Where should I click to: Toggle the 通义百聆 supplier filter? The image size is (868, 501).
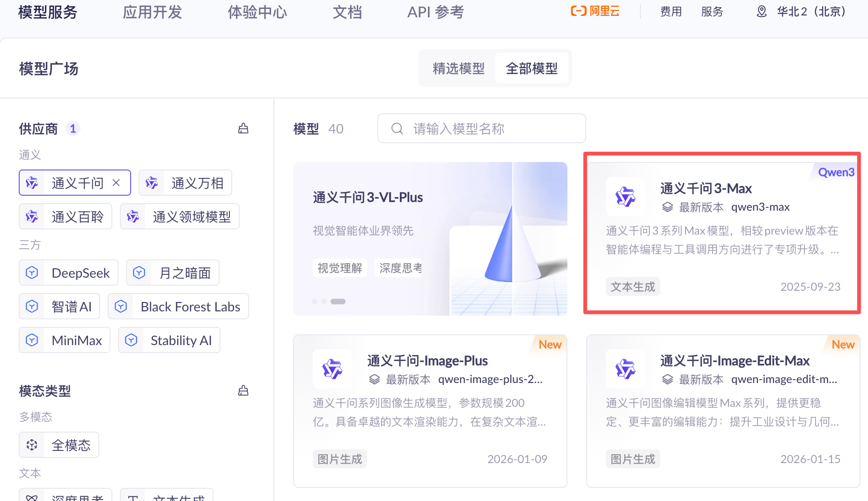pyautogui.click(x=66, y=216)
